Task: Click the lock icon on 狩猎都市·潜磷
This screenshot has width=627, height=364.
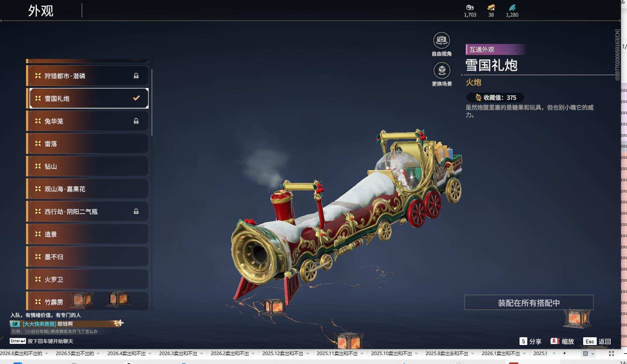Action: (x=136, y=76)
